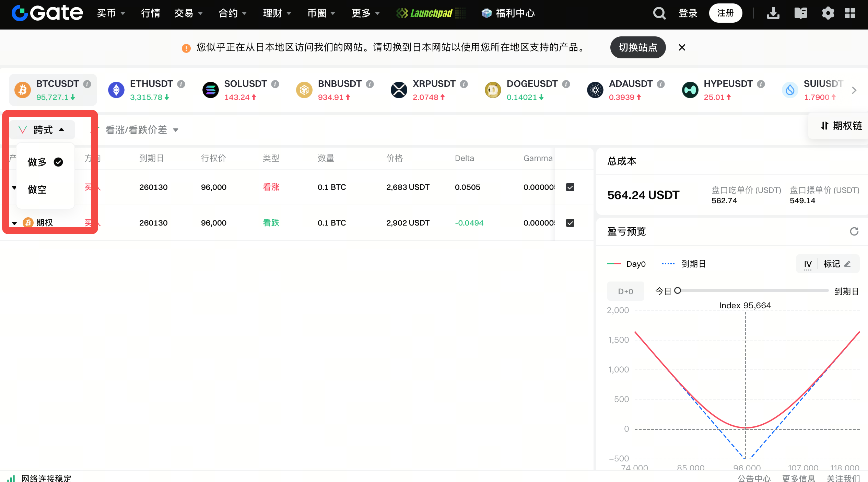This screenshot has height=482, width=868.
Task: Click the 注册 button
Action: [725, 13]
